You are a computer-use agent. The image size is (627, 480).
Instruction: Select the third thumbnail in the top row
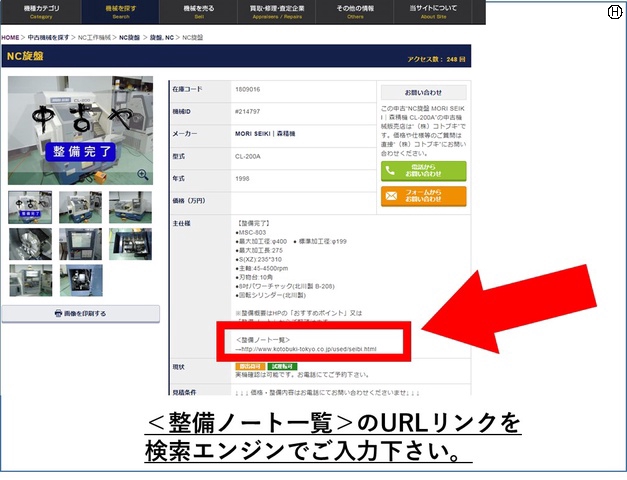tap(130, 207)
